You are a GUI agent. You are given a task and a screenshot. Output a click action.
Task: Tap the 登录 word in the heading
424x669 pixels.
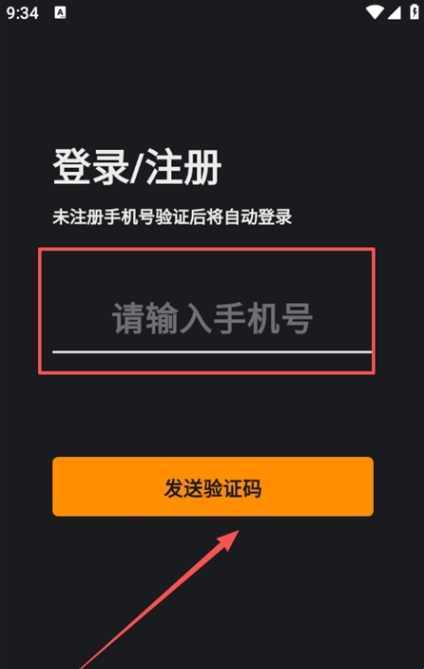(91, 167)
